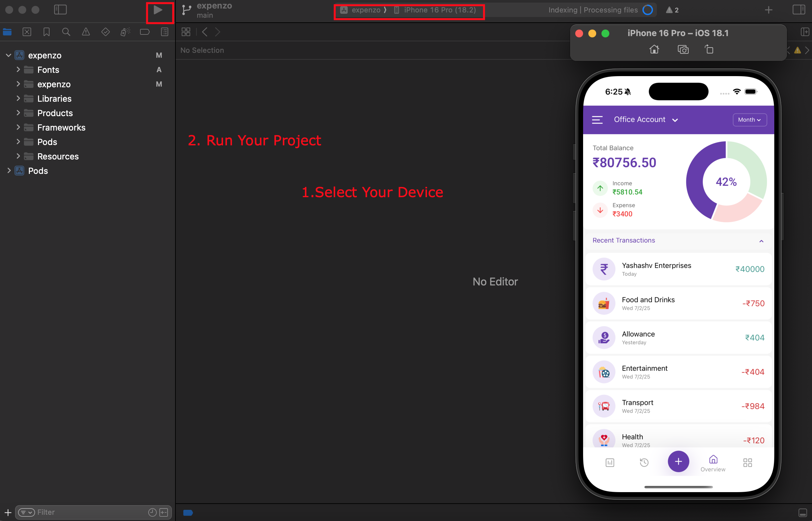Click the add file plus button
This screenshot has width=812, height=521.
coord(8,512)
